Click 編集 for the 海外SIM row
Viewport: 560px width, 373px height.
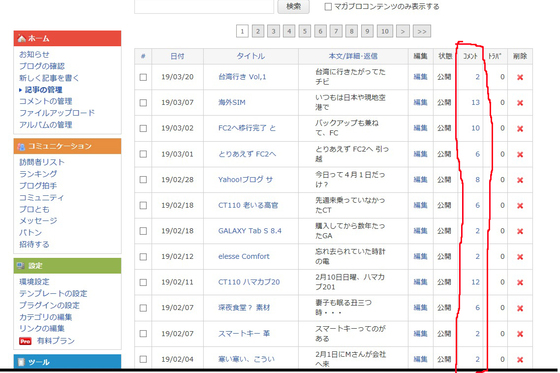tap(420, 103)
